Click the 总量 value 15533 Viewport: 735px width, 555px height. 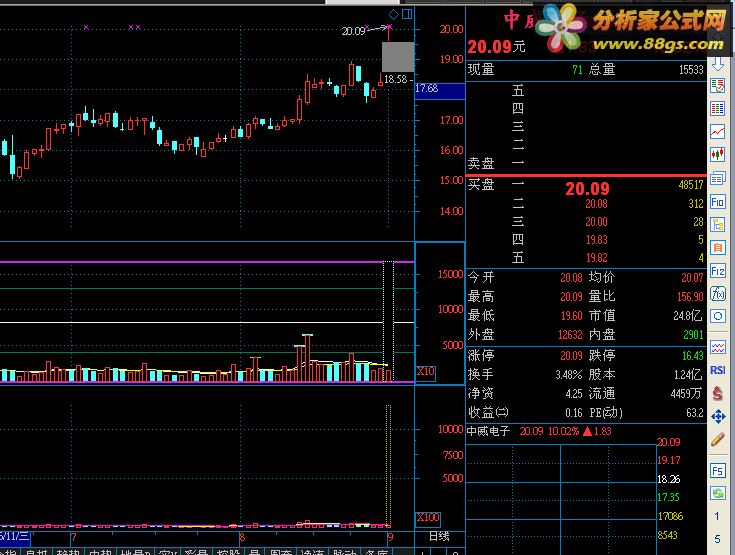(x=691, y=70)
